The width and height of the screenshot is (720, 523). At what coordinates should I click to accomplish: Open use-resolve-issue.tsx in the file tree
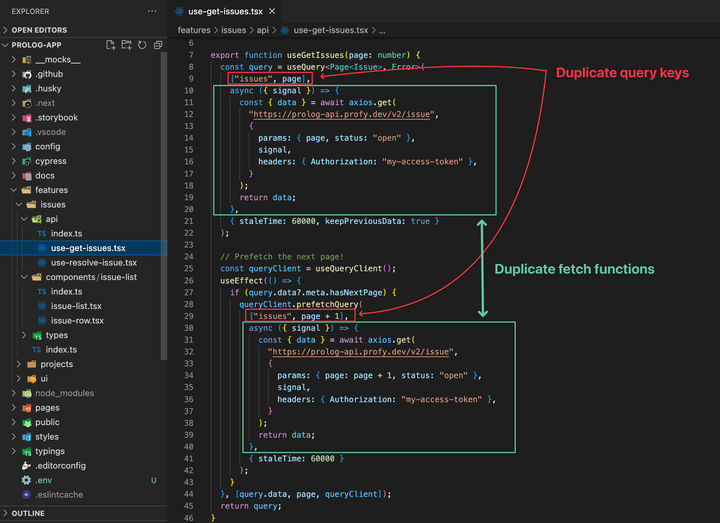[x=95, y=262]
